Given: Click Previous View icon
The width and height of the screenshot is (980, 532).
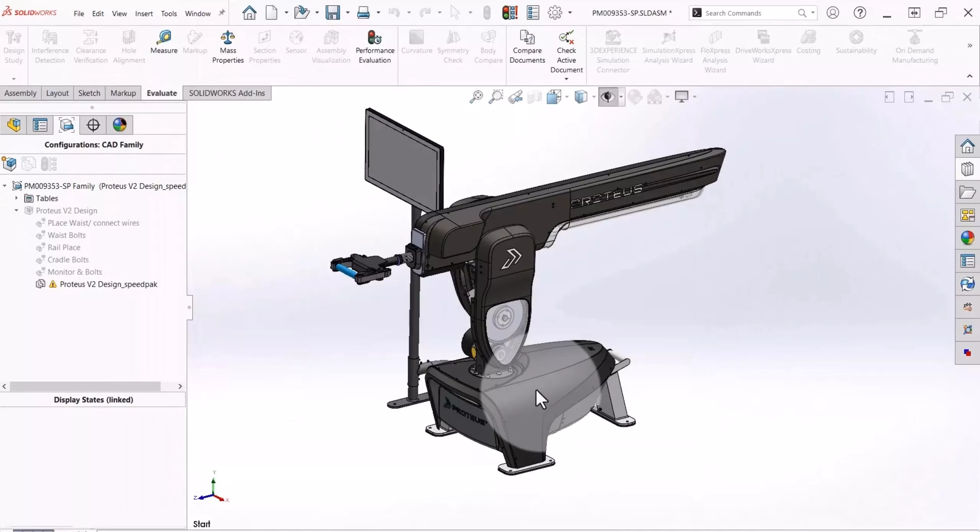Looking at the screenshot, I should pos(515,97).
